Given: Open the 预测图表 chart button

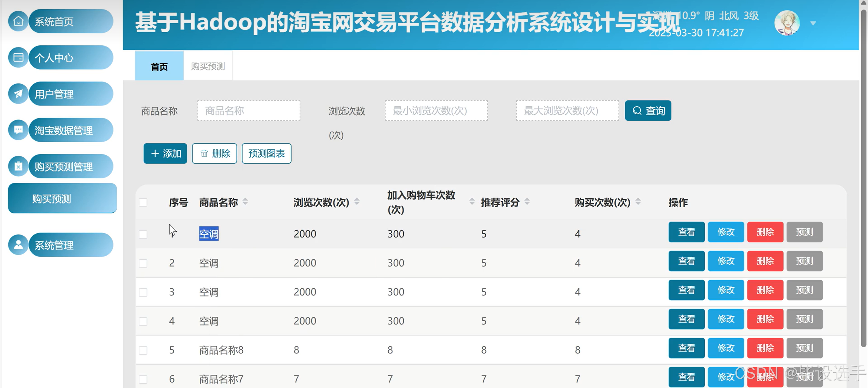Looking at the screenshot, I should tap(266, 154).
